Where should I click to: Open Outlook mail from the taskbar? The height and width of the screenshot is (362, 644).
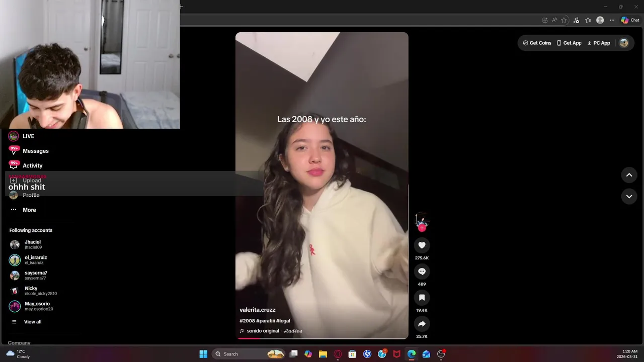click(x=426, y=354)
